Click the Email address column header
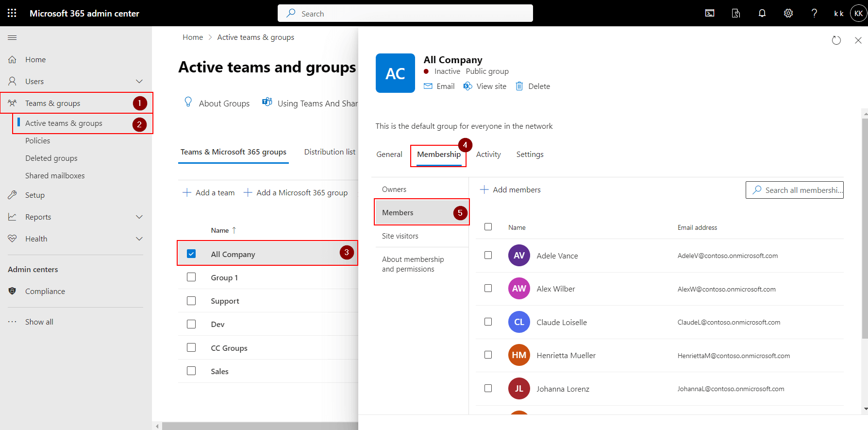This screenshot has width=868, height=430. 697,227
